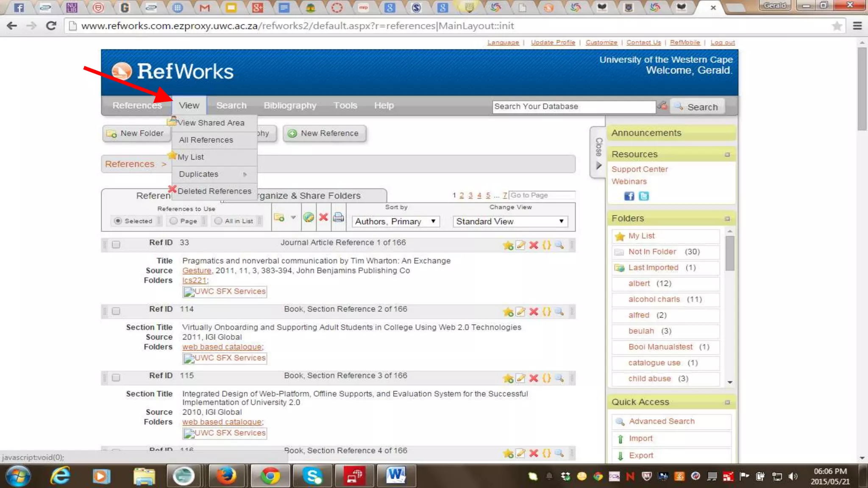The image size is (868, 488).
Task: Open the Advanced Search link
Action: tap(662, 421)
